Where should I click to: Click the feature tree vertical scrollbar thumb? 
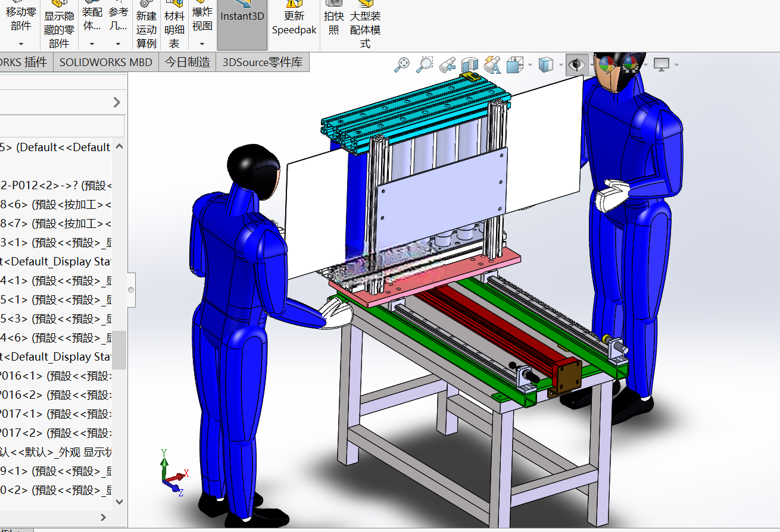(119, 350)
